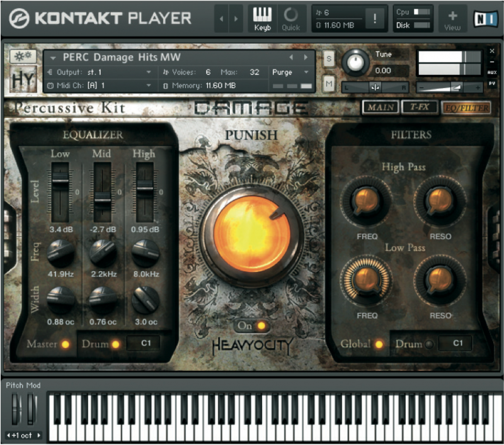Click the Mid band Freq knob 2.2kHz

[103, 254]
